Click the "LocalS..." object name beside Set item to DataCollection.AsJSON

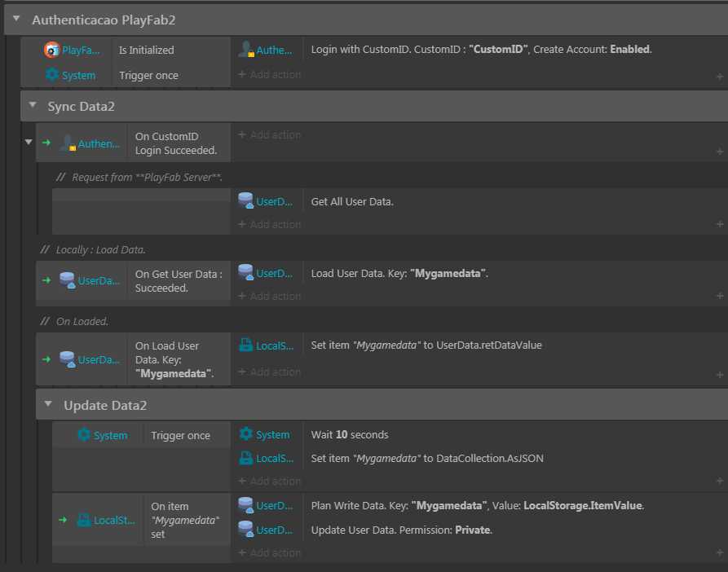(275, 459)
